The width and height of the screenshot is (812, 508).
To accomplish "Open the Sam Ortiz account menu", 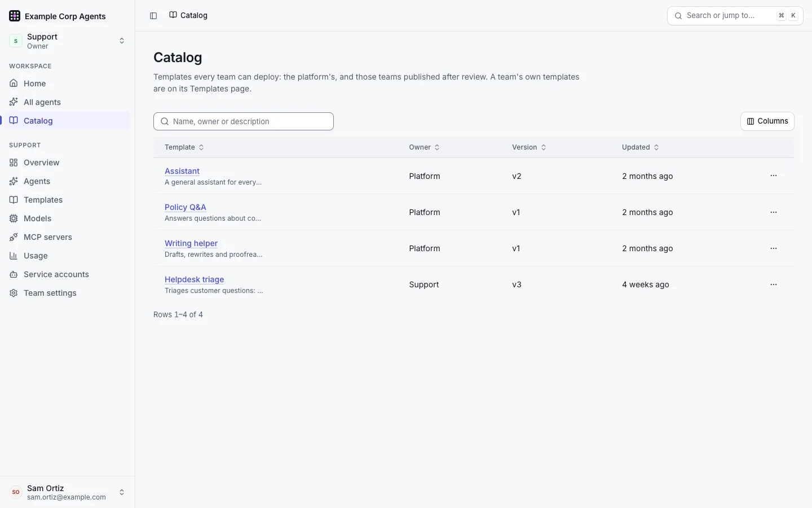I will (68, 492).
